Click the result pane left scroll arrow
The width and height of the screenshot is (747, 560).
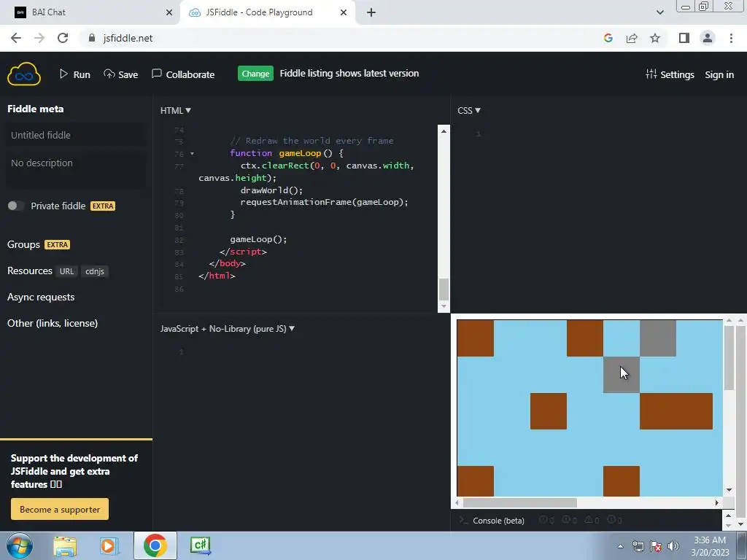pyautogui.click(x=457, y=503)
